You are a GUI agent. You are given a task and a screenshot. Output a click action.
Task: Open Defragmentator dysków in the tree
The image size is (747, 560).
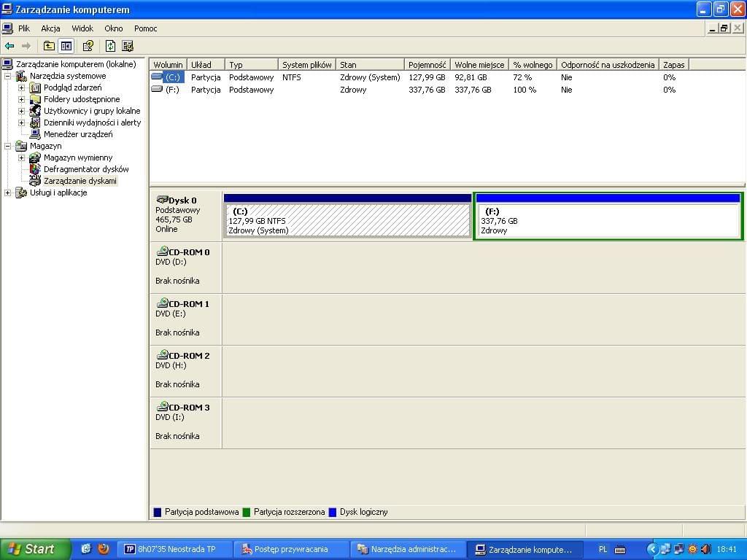click(x=86, y=169)
